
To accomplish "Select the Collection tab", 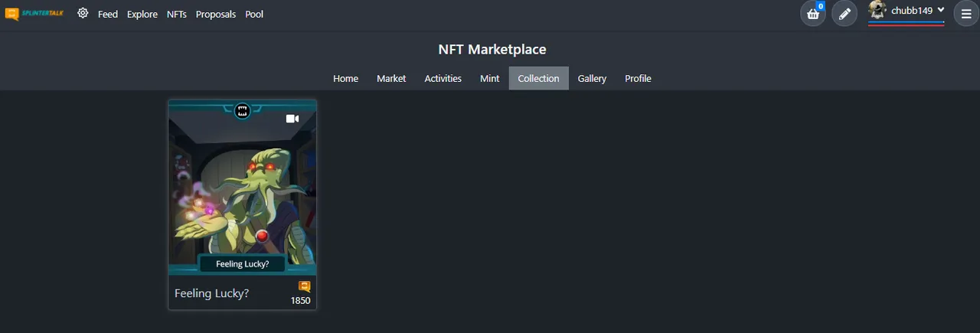I will tap(539, 78).
